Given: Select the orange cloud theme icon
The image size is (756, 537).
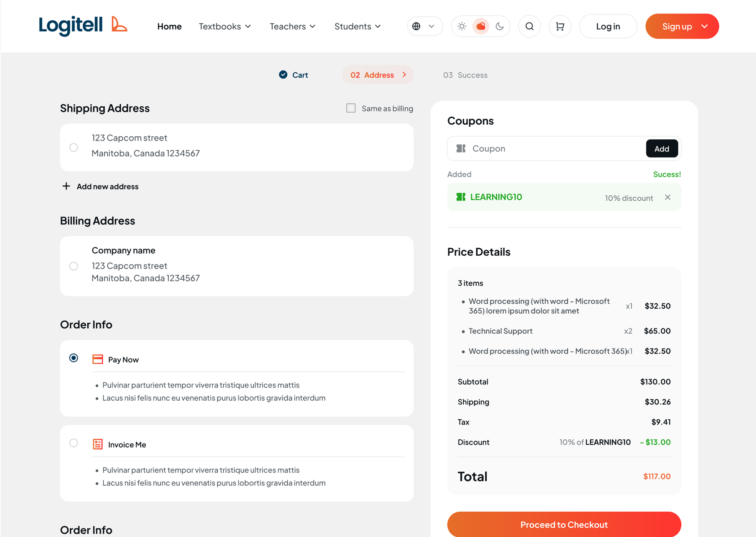Looking at the screenshot, I should point(481,26).
